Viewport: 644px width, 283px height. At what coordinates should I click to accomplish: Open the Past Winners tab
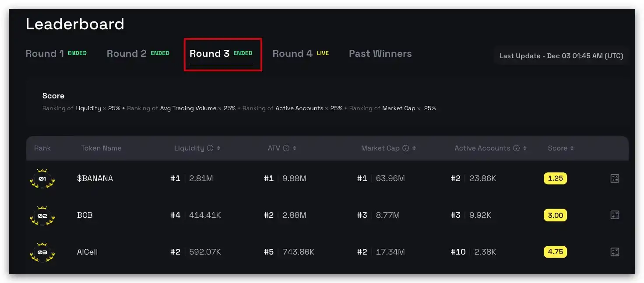[380, 54]
